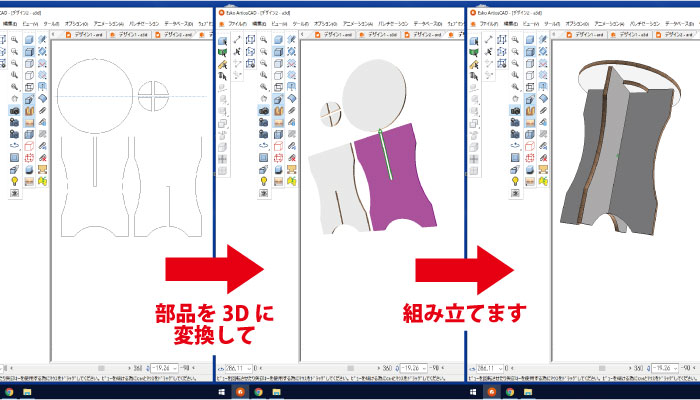Pick the diagonal double-arrow tool in assembled-stool window

[x=488, y=40]
